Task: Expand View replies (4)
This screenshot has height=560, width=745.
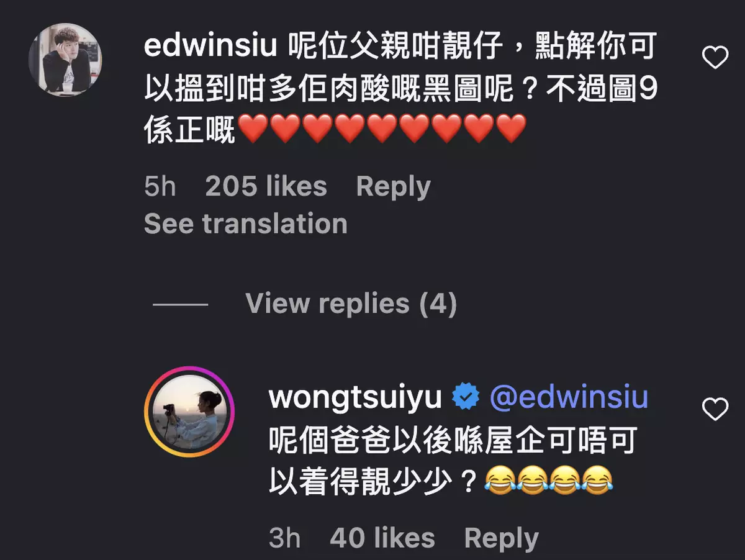Action: [x=351, y=304]
